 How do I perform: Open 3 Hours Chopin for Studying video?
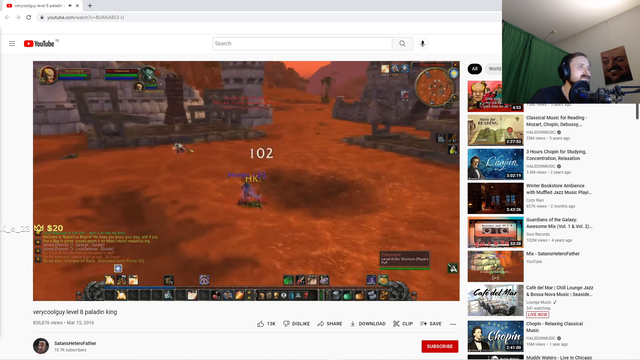click(x=556, y=155)
